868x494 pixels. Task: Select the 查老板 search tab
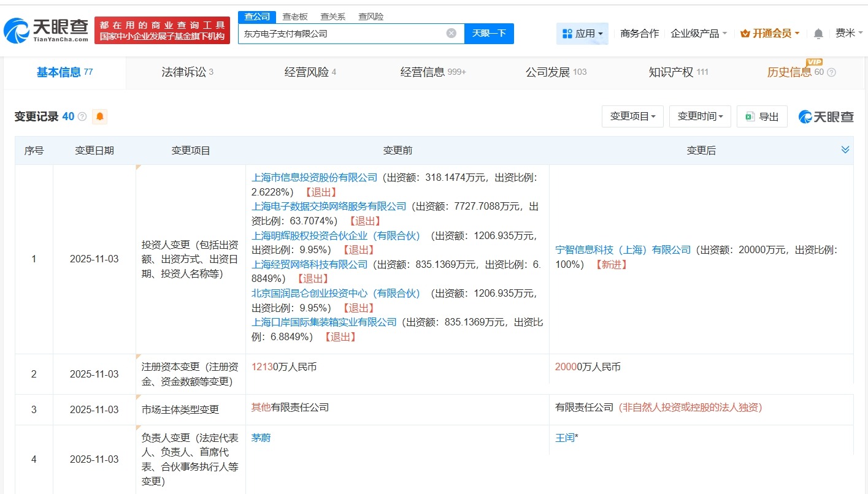coord(296,17)
